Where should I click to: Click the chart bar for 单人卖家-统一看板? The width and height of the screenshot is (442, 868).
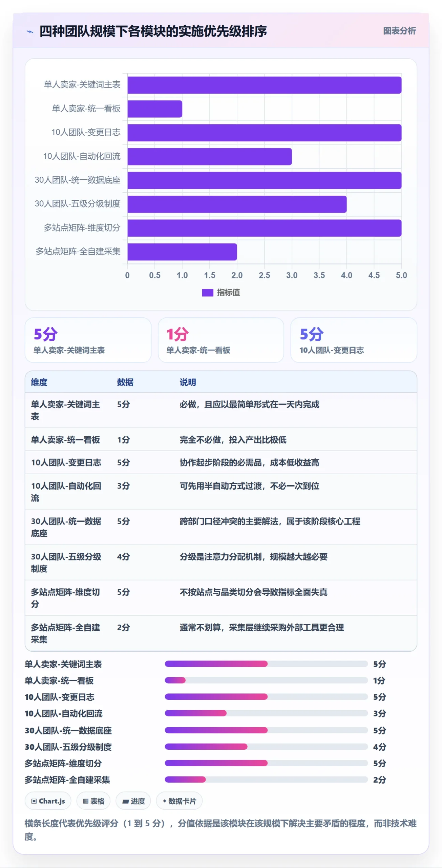(155, 109)
